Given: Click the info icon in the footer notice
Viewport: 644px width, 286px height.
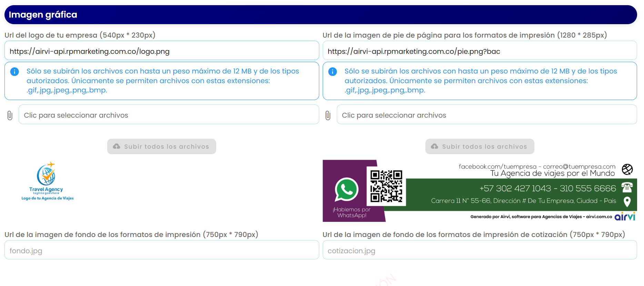Looking at the screenshot, I should click(332, 71).
